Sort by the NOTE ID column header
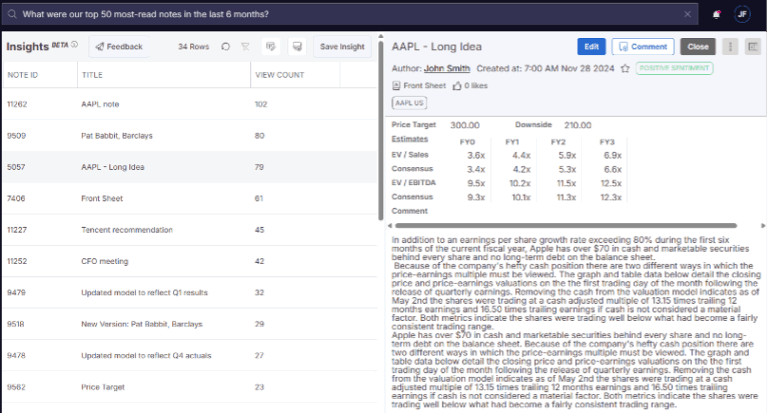Image resolution: width=768 pixels, height=413 pixels. pyautogui.click(x=22, y=74)
